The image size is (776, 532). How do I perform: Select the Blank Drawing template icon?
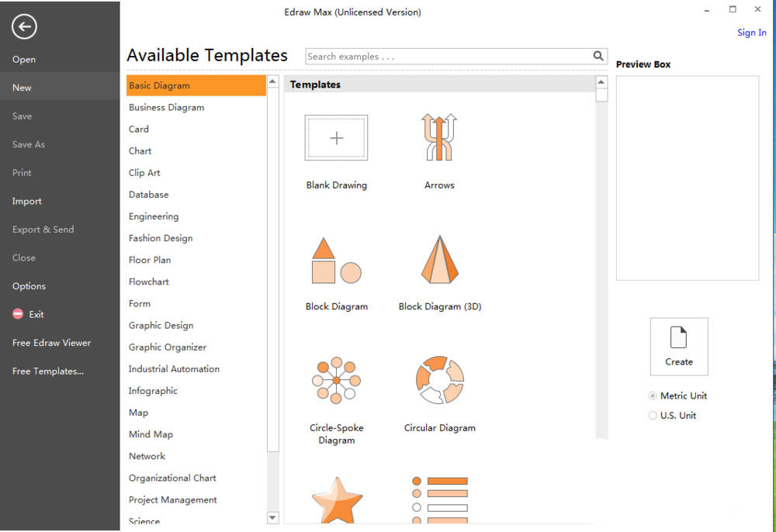pyautogui.click(x=336, y=137)
